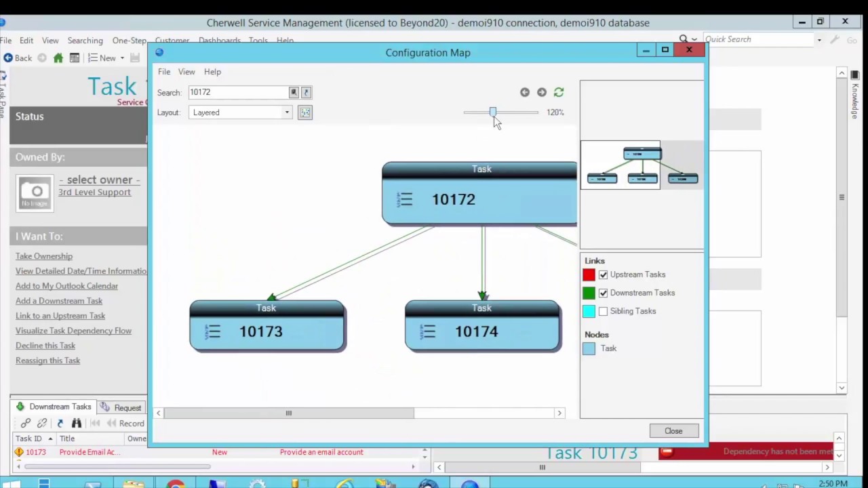868x488 pixels.
Task: Open the calendar icon in main toolbar
Action: pyautogui.click(x=75, y=58)
